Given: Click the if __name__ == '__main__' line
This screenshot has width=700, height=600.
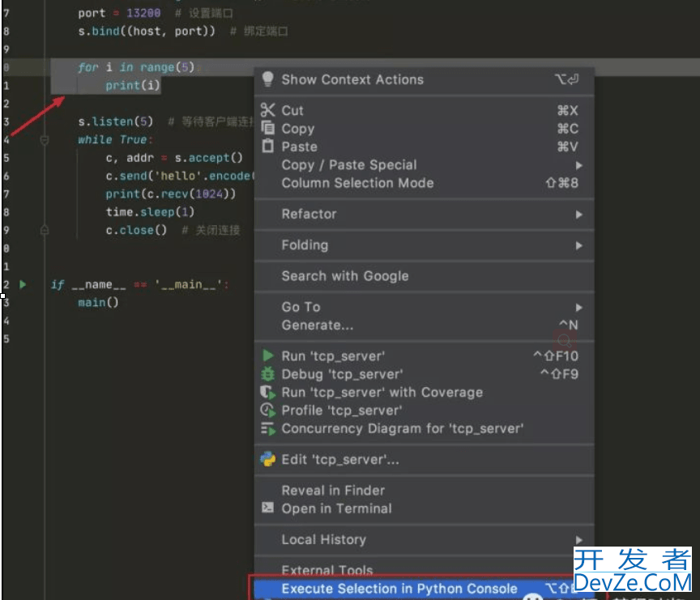Looking at the screenshot, I should (139, 284).
